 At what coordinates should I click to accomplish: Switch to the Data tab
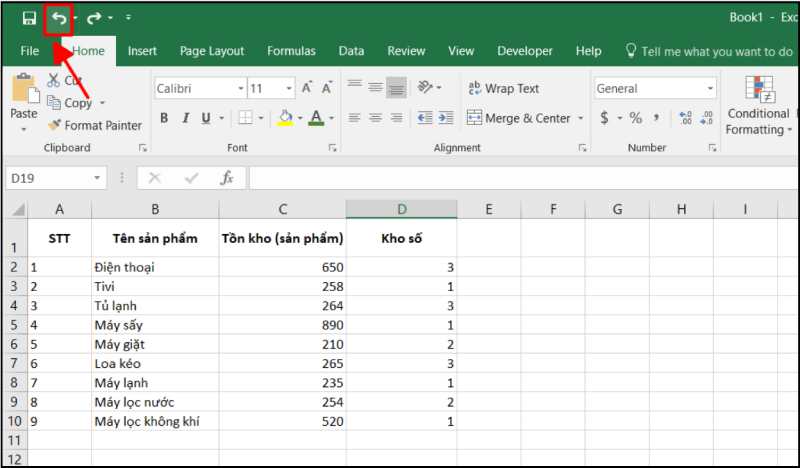351,51
